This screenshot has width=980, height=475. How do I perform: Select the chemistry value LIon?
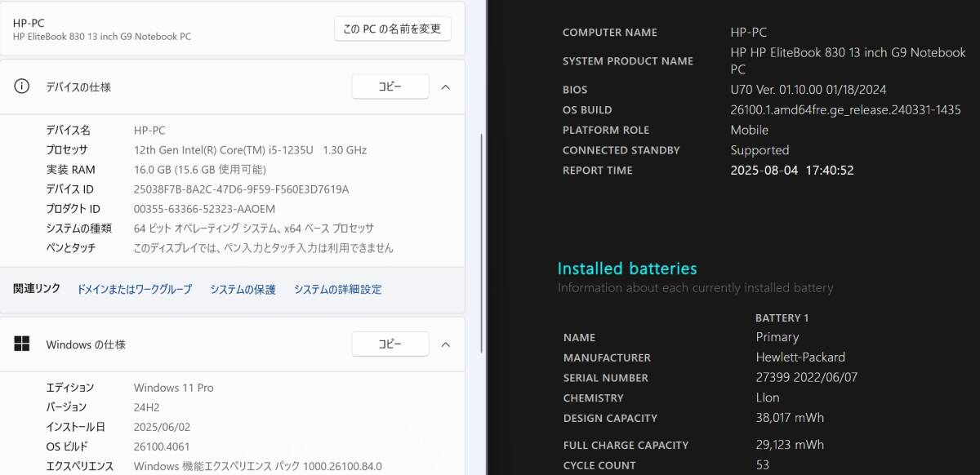tap(768, 398)
